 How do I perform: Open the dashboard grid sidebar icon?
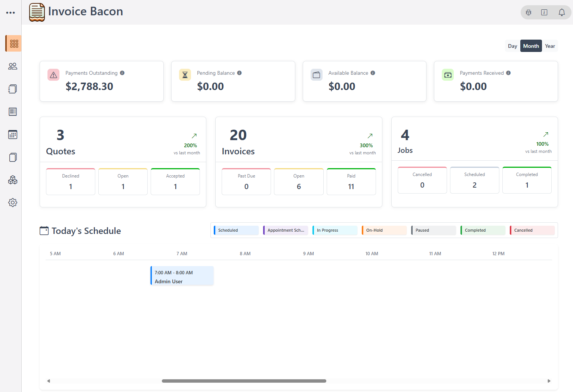click(x=14, y=44)
